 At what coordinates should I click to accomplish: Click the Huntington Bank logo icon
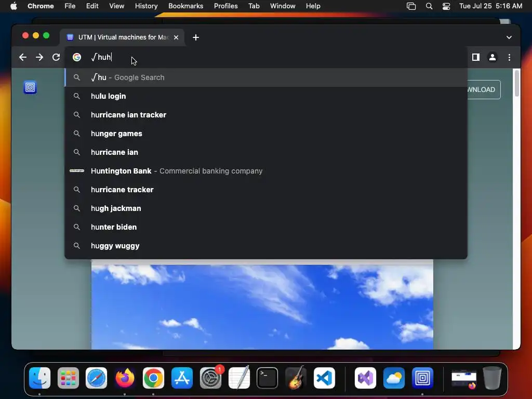click(77, 170)
